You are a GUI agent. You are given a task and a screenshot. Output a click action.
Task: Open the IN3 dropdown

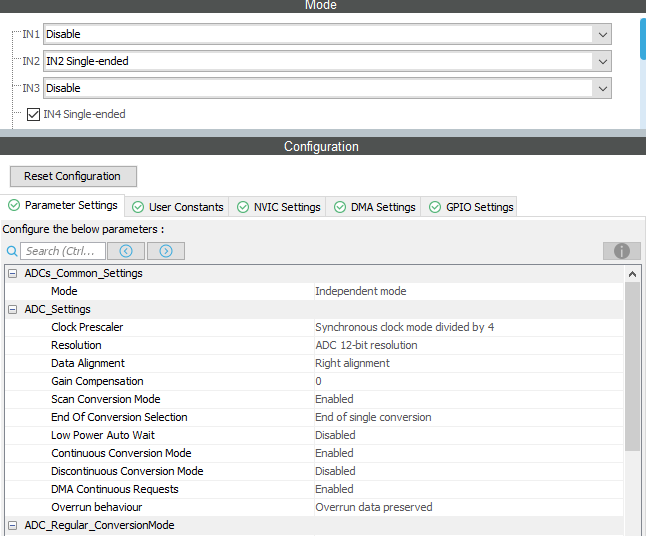click(x=326, y=88)
